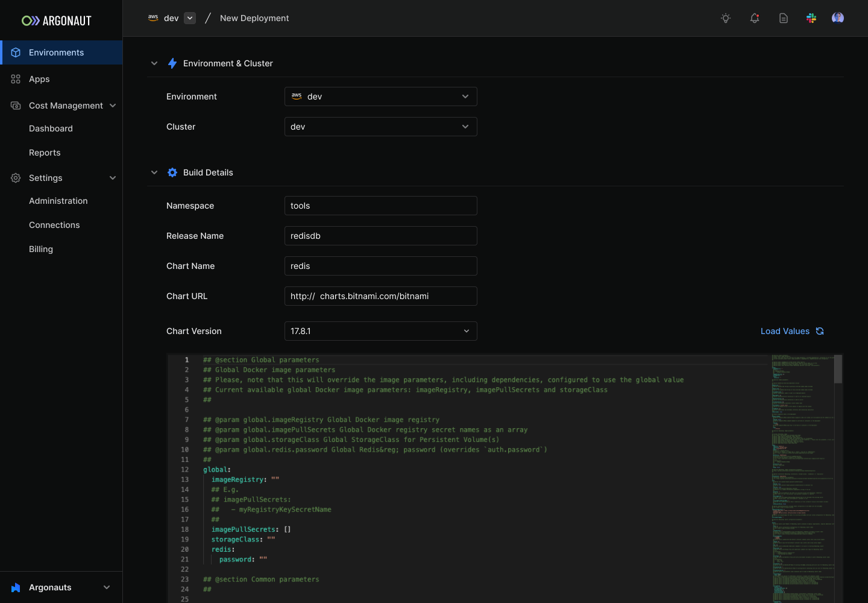
Task: Collapse the Environment & Cluster section
Action: (x=154, y=63)
